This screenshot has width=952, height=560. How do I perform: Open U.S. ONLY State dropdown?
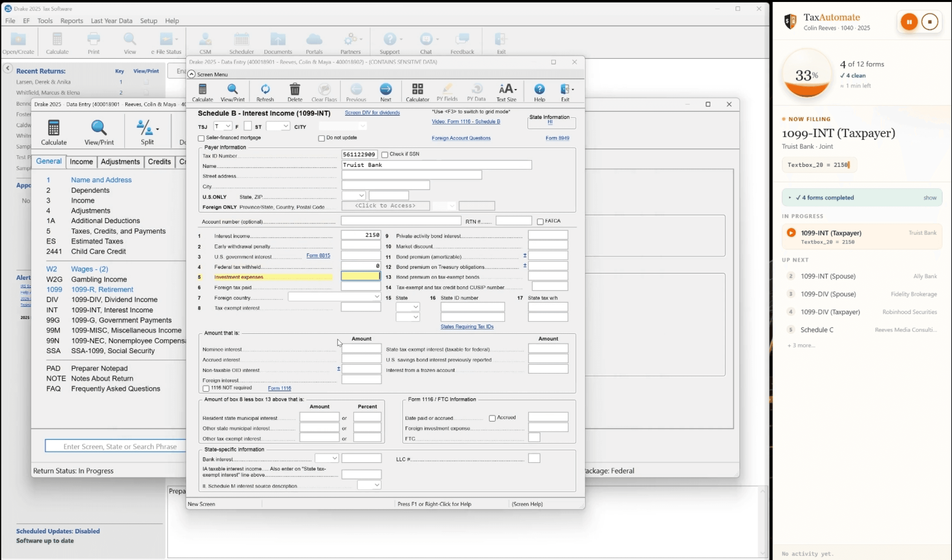click(354, 195)
